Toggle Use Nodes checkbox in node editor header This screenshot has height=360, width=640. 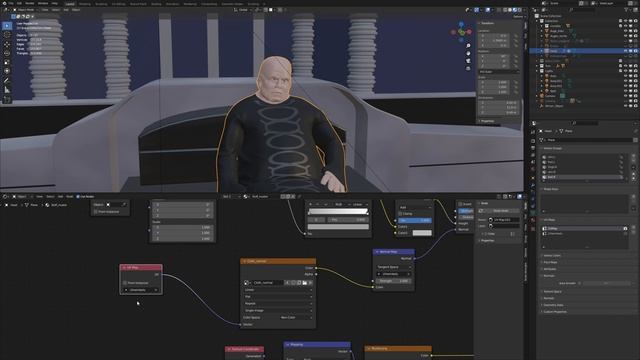coord(78,196)
